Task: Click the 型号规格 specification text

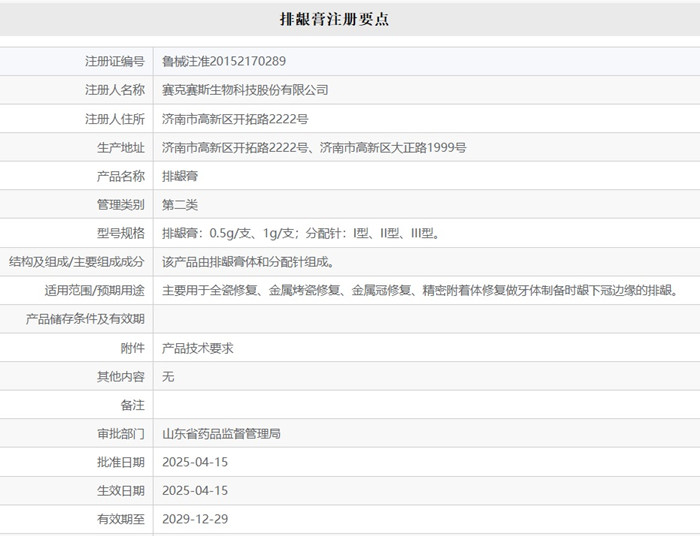Action: click(x=300, y=233)
